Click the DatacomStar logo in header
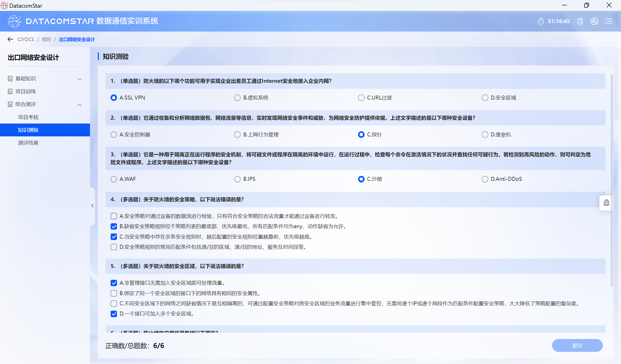Viewport: 621px width, 364px height. [15, 21]
